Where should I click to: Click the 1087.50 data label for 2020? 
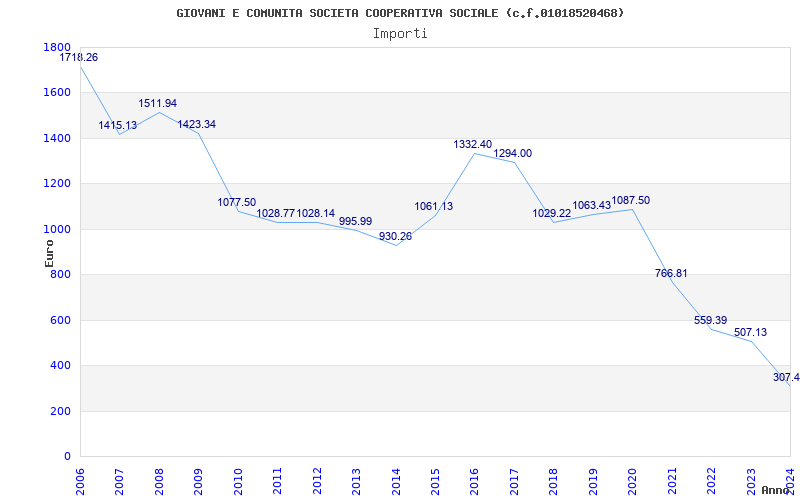[x=631, y=200]
